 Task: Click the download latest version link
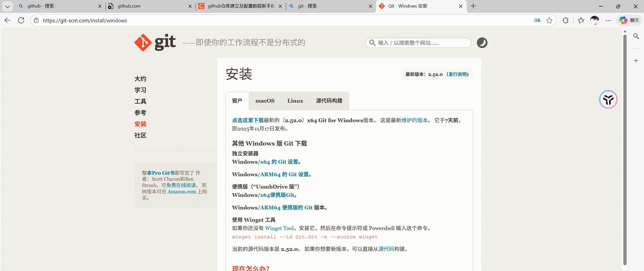[x=248, y=120]
